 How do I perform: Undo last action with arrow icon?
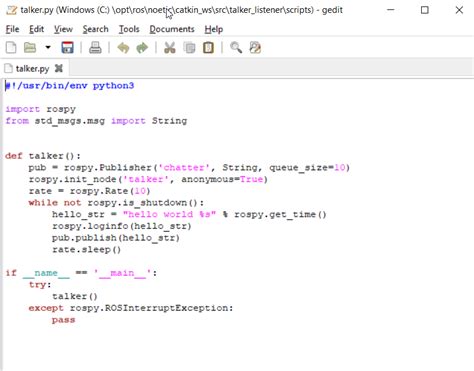[123, 48]
